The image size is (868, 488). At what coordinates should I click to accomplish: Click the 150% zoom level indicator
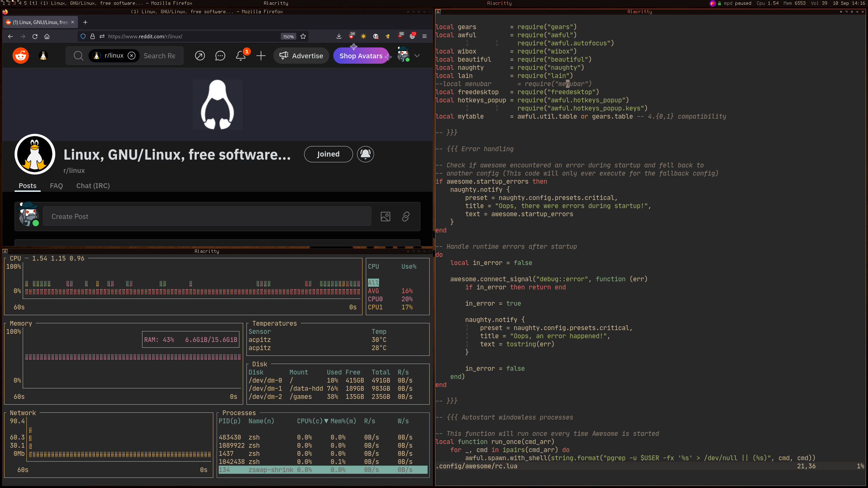(x=288, y=37)
